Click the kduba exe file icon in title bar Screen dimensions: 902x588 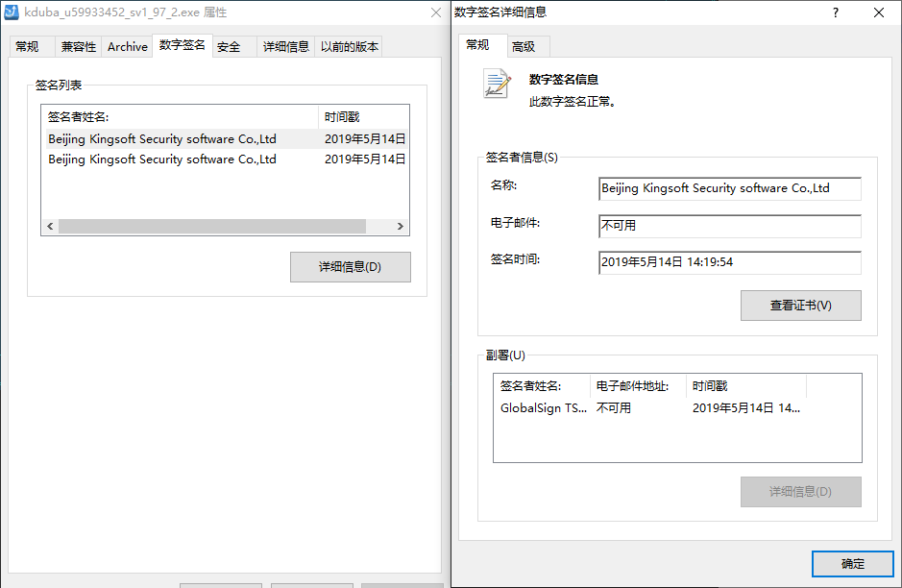12,12
